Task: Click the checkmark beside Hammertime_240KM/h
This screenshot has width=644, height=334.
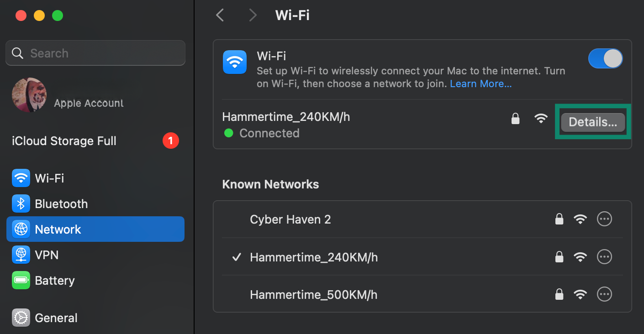Action: point(236,257)
